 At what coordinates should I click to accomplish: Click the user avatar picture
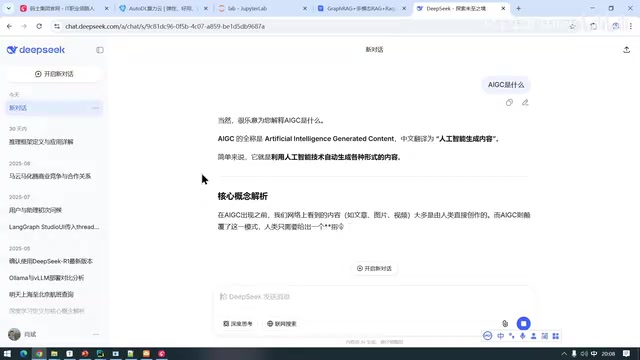click(x=14, y=334)
